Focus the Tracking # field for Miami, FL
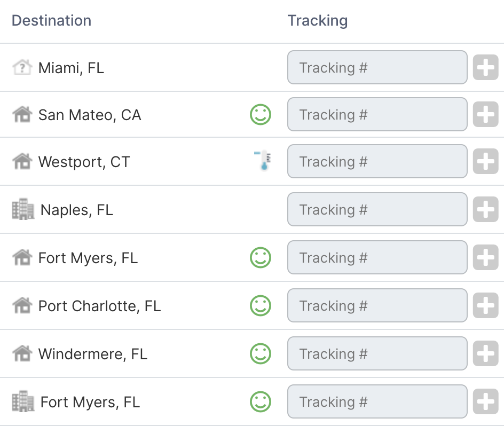Image resolution: width=504 pixels, height=426 pixels. pyautogui.click(x=377, y=68)
